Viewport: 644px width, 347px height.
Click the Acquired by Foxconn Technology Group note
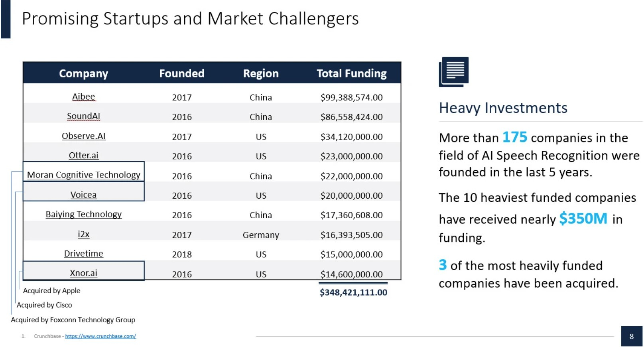73,320
